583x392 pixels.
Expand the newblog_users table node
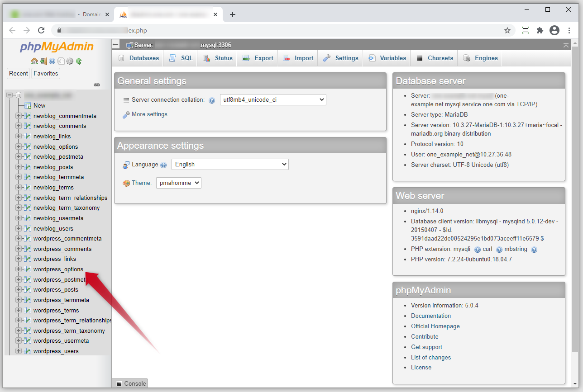(19, 229)
